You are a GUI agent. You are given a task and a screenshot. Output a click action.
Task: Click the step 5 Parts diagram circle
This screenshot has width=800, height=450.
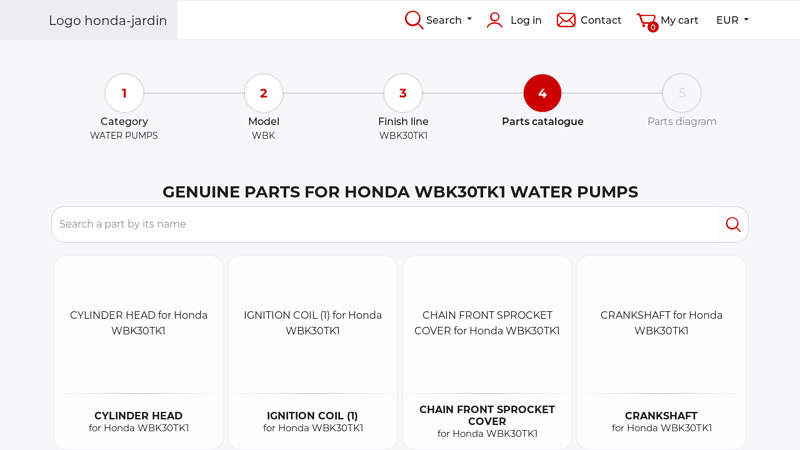(x=682, y=93)
